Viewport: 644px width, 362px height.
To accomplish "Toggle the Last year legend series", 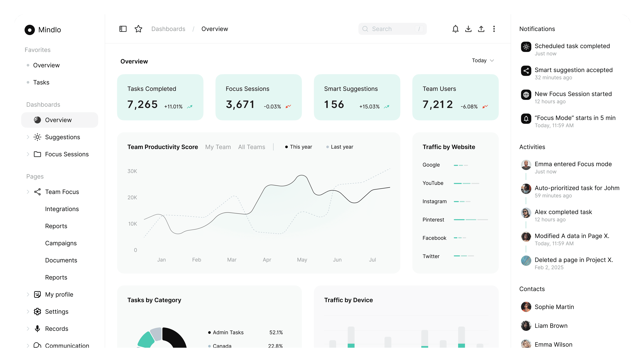I will click(x=339, y=147).
